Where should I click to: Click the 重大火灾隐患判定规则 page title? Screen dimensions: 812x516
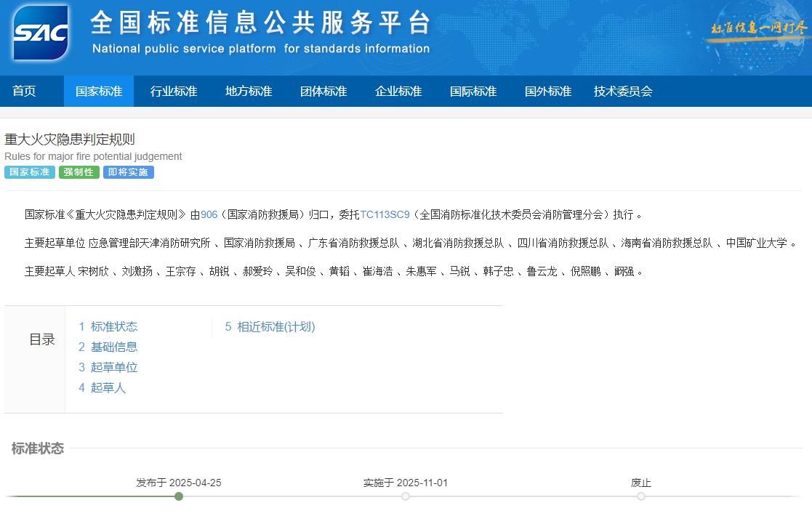(69, 140)
